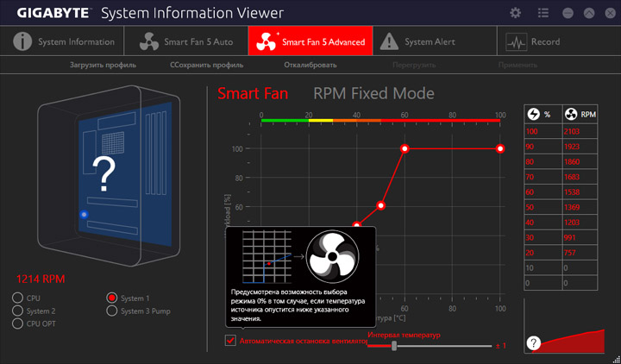This screenshot has width=621, height=364.
Task: Click the 1860 RPM table cell
Action: tap(580, 161)
